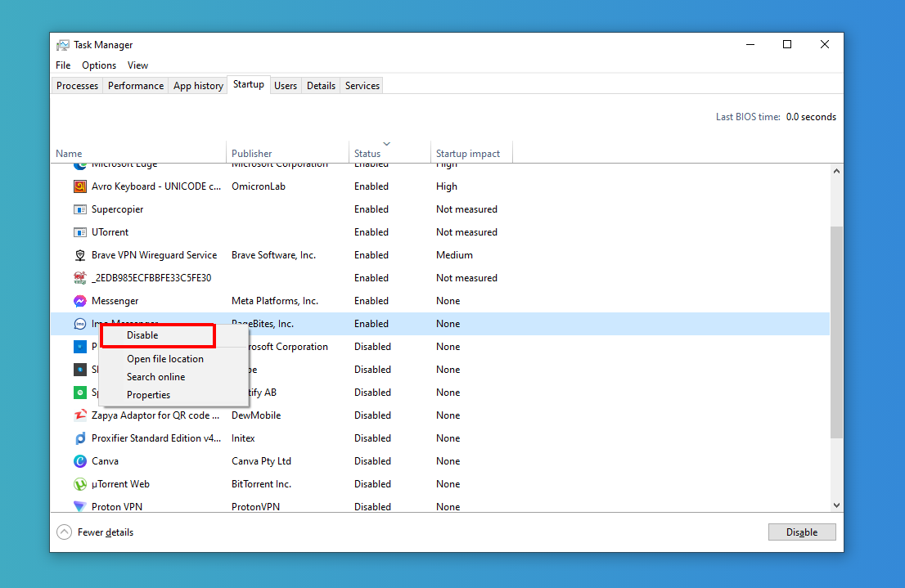The image size is (905, 588).
Task: Click the Fewer details link text
Action: coord(106,532)
